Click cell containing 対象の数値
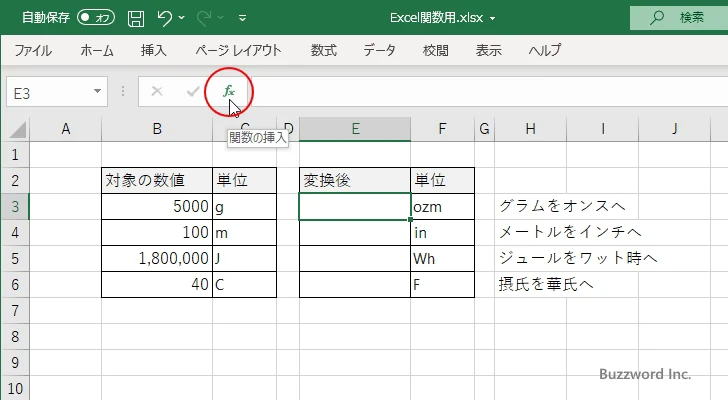The height and width of the screenshot is (400, 728). coord(157,181)
